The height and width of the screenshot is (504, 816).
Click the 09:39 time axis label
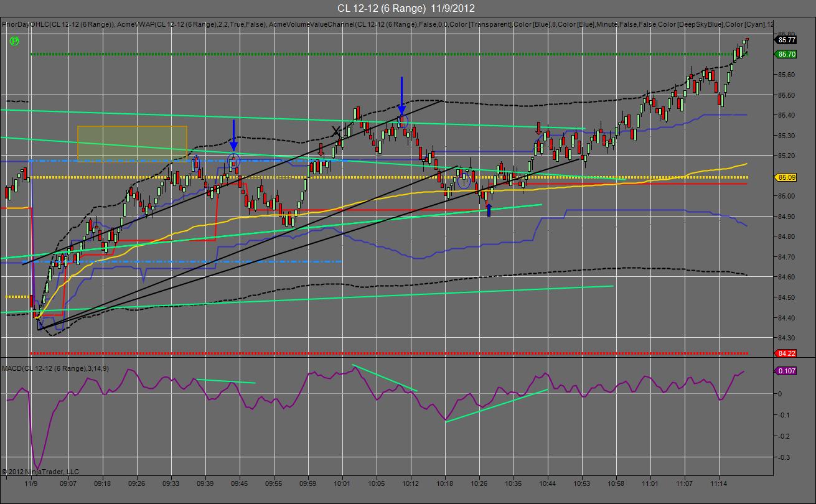[205, 483]
